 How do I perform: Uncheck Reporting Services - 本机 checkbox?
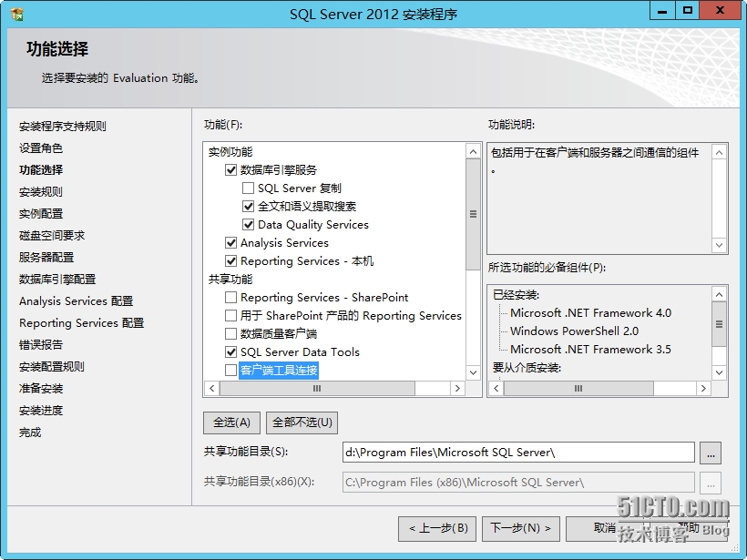coord(230,261)
